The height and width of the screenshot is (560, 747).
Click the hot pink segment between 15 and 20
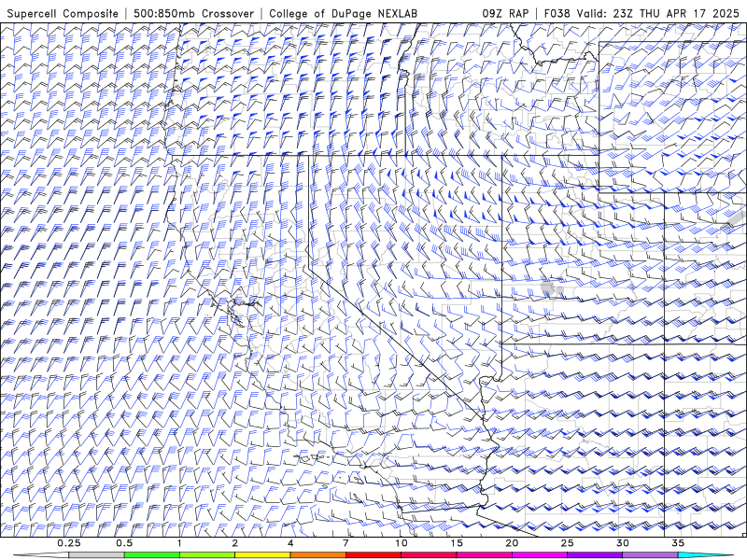tap(484, 555)
